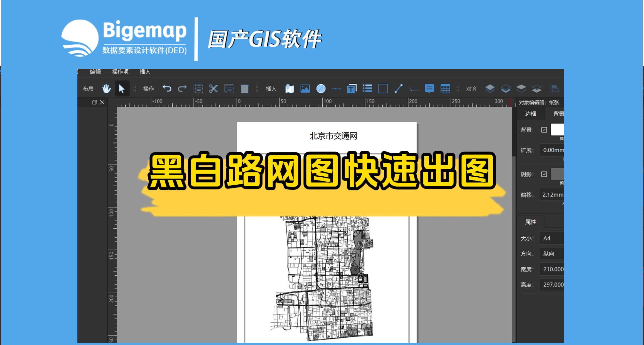
Task: Open the 操作项 menu
Action: click(x=120, y=72)
